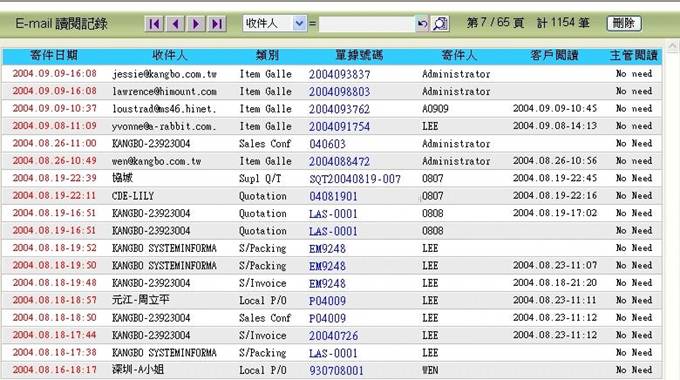The height and width of the screenshot is (380, 680).
Task: Click the 刪除 delete button
Action: 624,23
